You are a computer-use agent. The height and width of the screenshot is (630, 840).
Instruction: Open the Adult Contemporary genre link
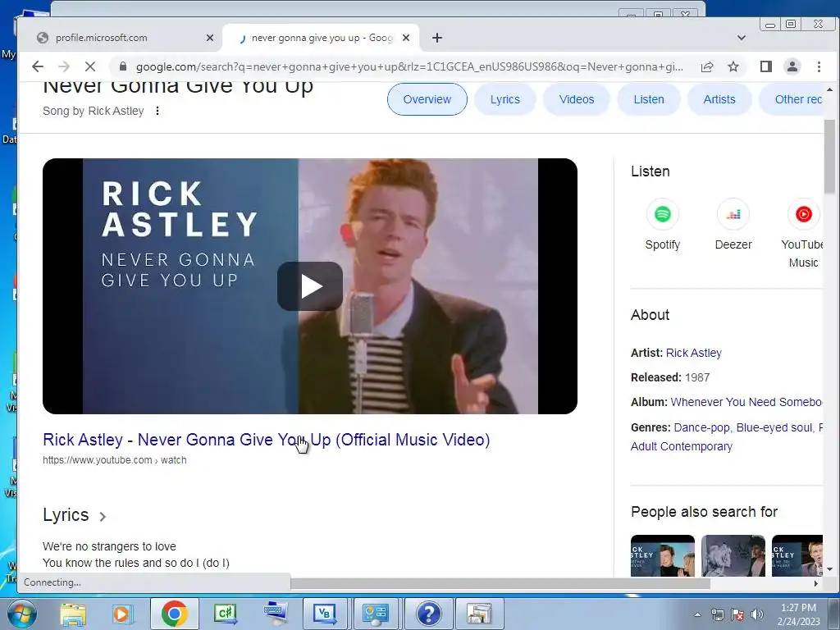point(682,446)
